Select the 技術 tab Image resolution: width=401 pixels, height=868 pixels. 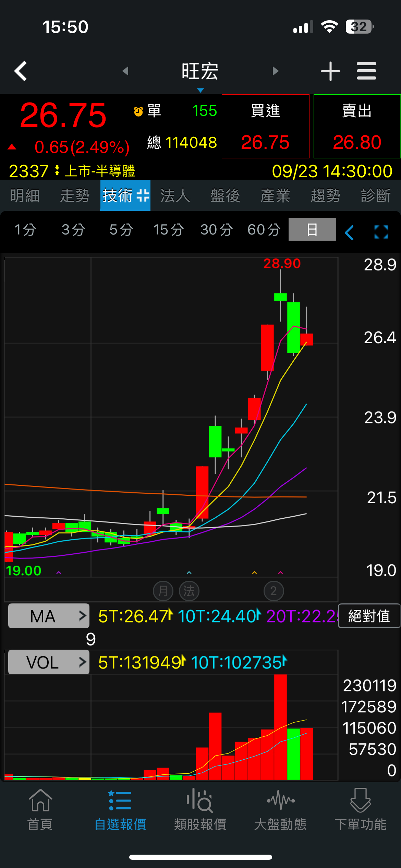[125, 195]
